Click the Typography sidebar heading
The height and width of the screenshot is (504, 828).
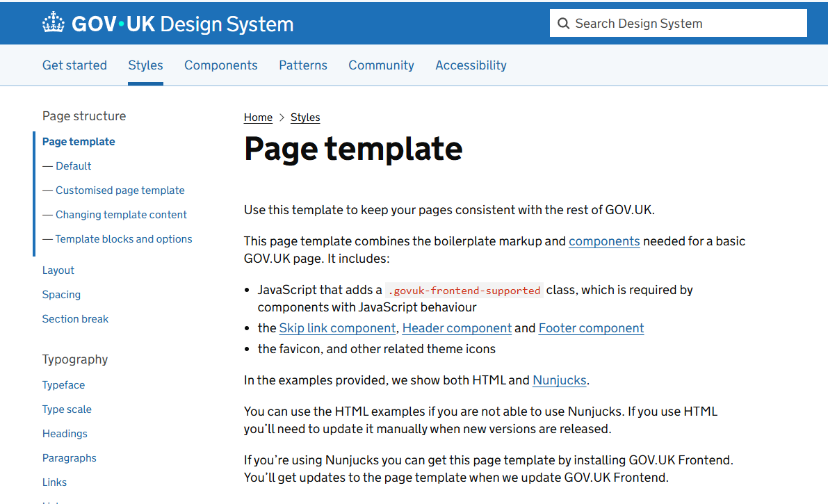coord(75,360)
